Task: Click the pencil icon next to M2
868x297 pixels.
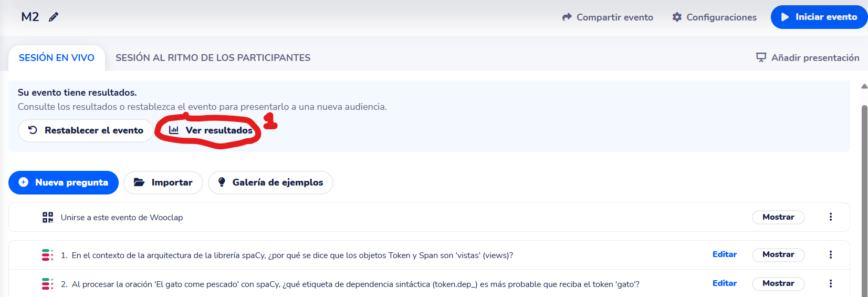Action: point(54,17)
